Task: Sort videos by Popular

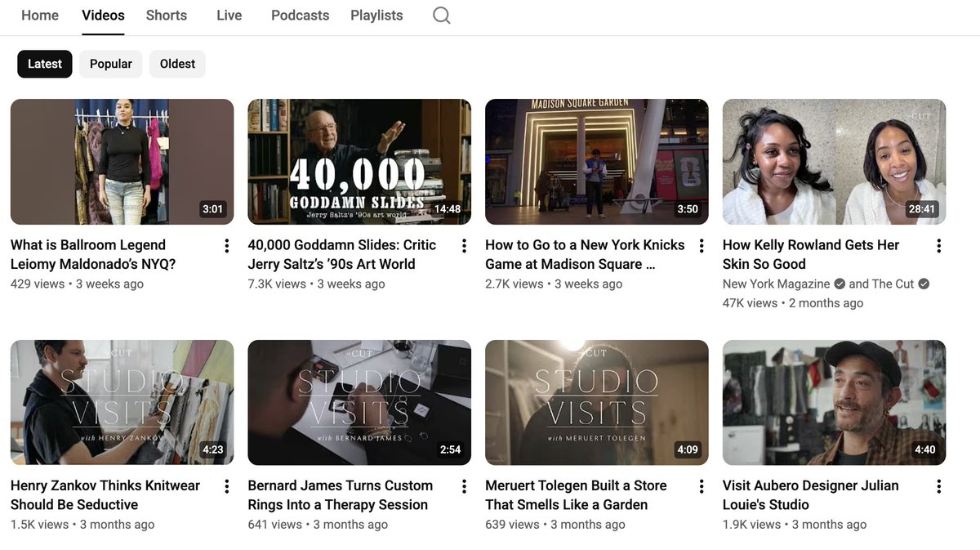Action: click(x=111, y=64)
